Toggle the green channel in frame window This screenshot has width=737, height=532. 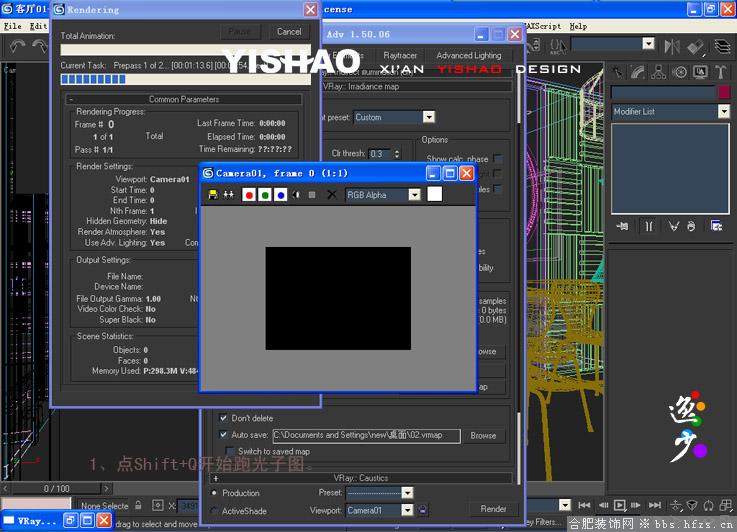point(265,195)
